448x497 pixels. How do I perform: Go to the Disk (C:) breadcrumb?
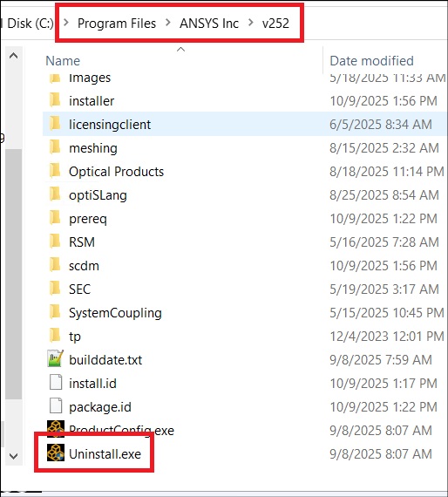click(31, 24)
